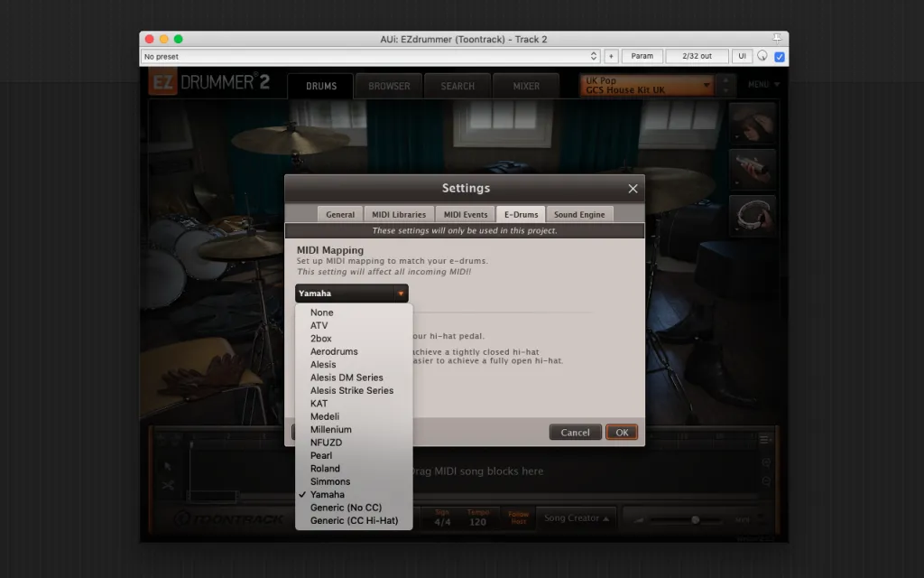This screenshot has width=924, height=578.
Task: Open the No preset selector
Action: 371,57
